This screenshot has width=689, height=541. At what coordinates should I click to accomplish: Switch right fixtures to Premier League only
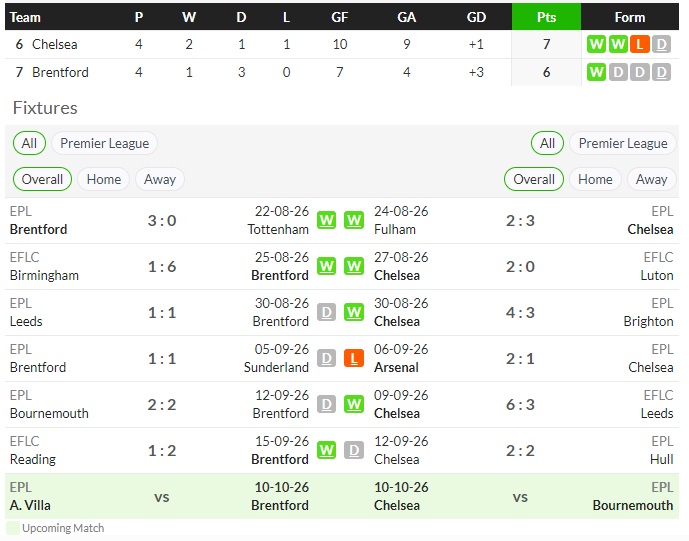(623, 143)
